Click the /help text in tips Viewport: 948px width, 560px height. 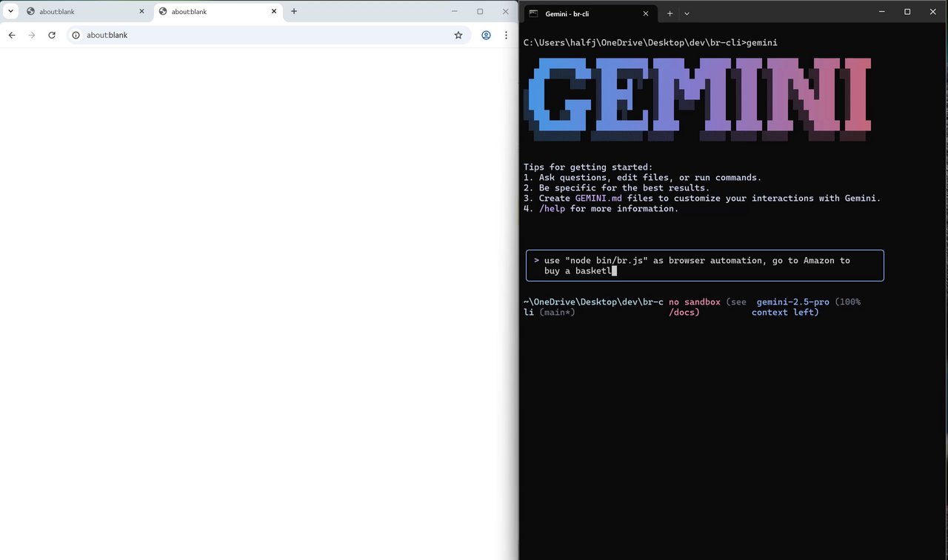552,209
